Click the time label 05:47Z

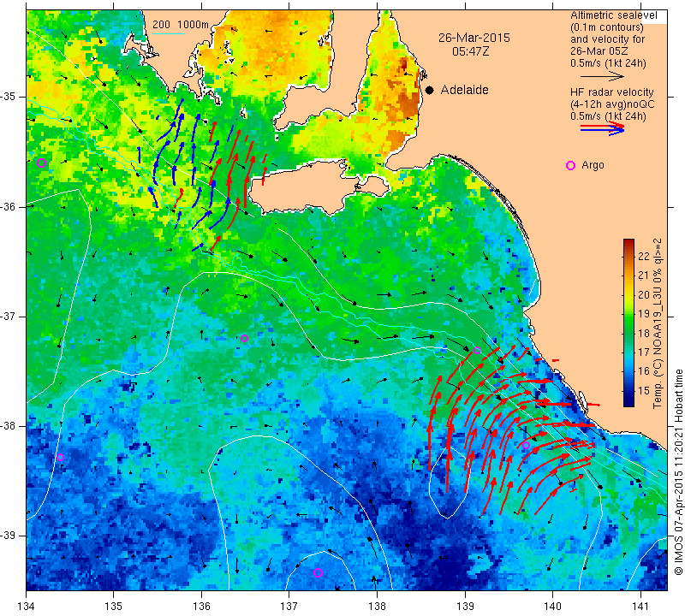pos(470,51)
